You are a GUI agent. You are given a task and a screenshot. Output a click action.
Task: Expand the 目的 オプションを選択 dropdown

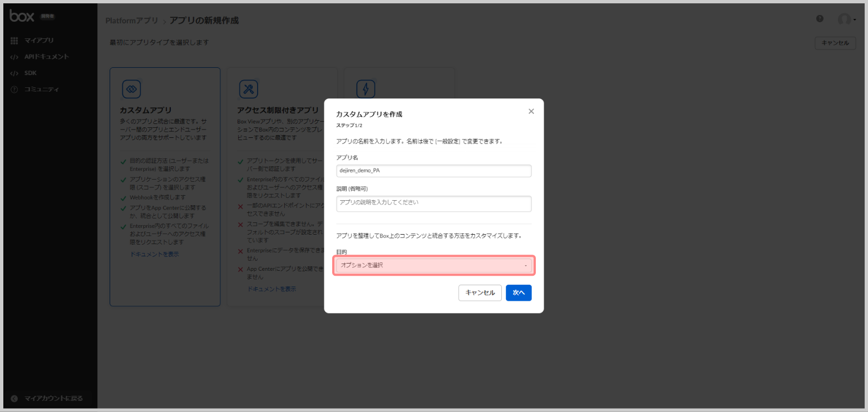(434, 265)
